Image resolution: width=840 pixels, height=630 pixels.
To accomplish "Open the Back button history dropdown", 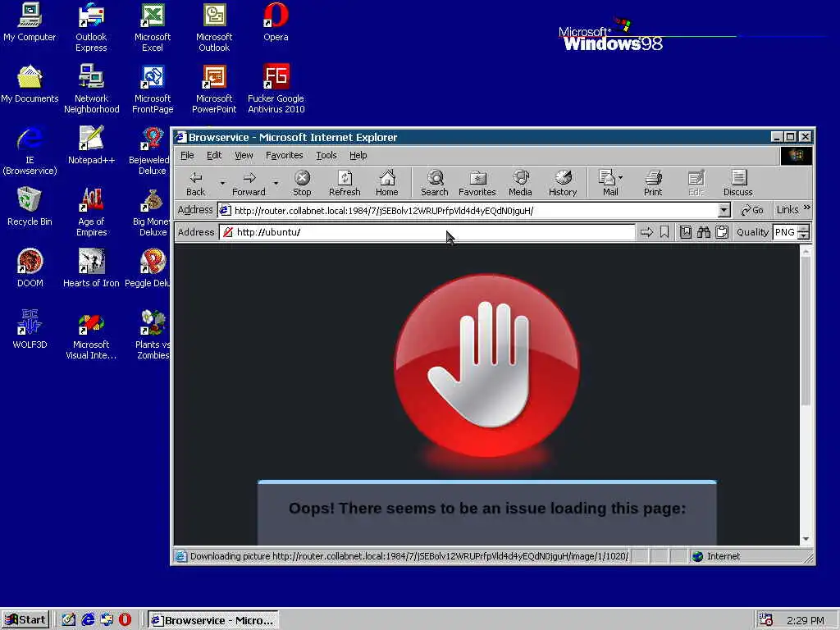I will click(222, 183).
